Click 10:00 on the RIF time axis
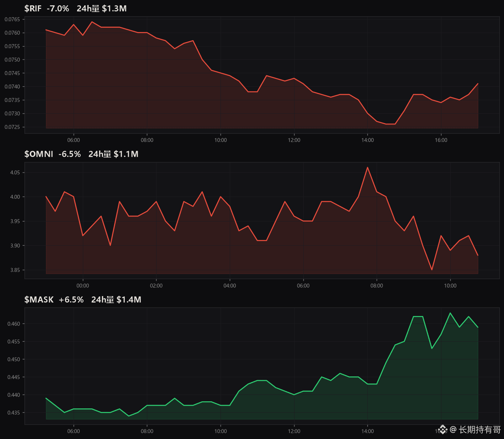504x439 pixels. click(221, 140)
